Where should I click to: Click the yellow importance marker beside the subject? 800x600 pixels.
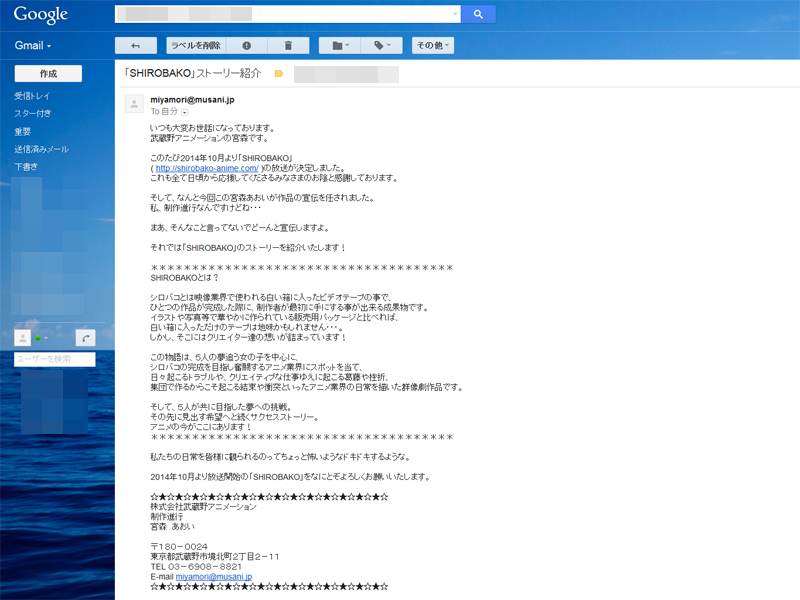click(279, 73)
